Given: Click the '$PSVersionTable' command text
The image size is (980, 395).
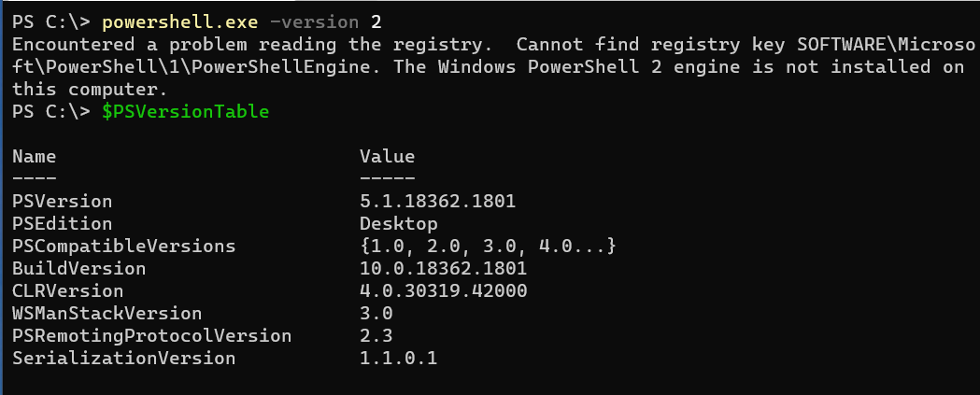Looking at the screenshot, I should coord(186,112).
